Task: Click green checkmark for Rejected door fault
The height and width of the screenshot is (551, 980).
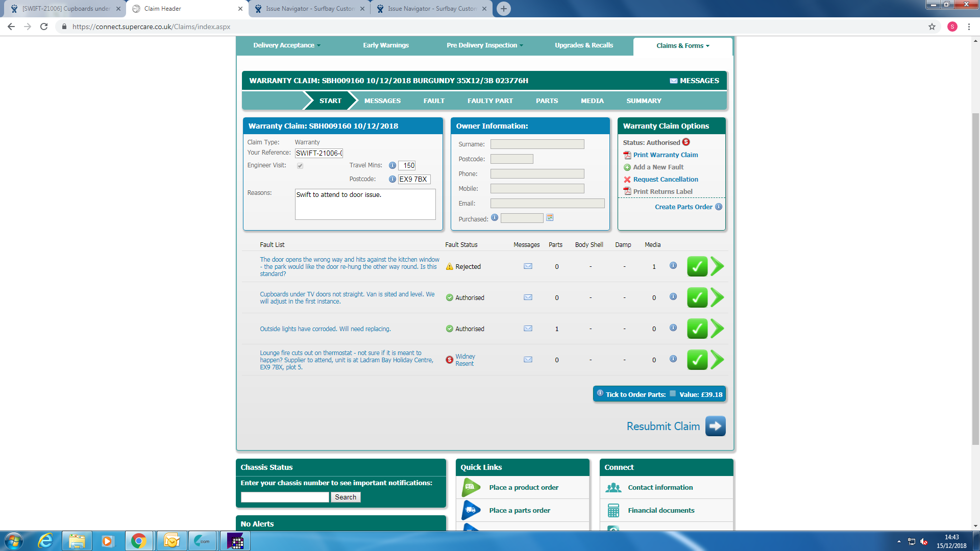Action: click(x=697, y=266)
